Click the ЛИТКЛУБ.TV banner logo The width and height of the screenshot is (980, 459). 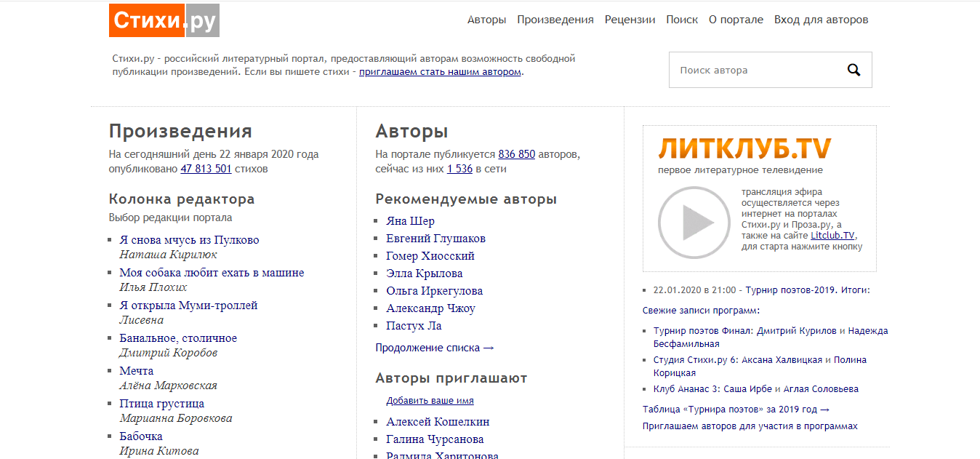(x=744, y=148)
